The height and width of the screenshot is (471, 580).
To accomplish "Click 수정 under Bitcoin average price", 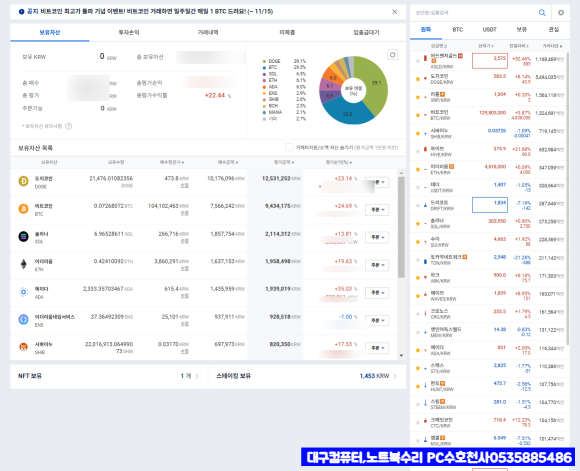I will click(185, 213).
